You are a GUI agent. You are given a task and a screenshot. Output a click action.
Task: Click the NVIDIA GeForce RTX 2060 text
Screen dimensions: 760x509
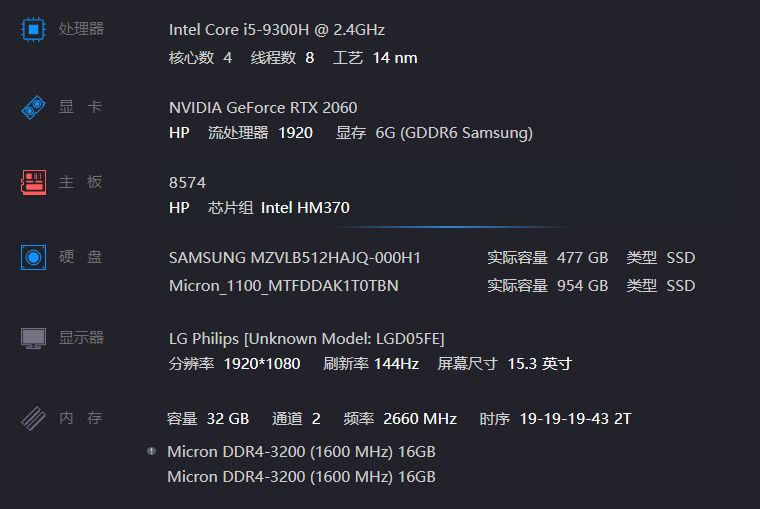pos(263,107)
